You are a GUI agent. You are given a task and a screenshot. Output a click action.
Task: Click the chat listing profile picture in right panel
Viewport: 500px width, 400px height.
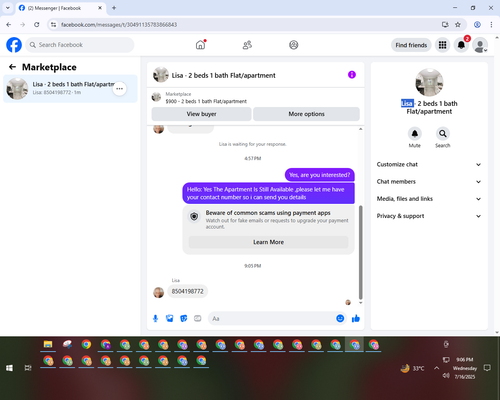click(x=429, y=82)
